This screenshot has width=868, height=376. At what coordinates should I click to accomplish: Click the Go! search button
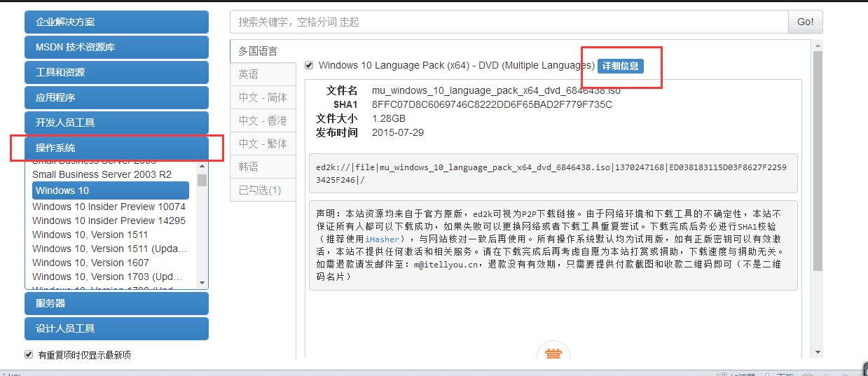tap(806, 22)
